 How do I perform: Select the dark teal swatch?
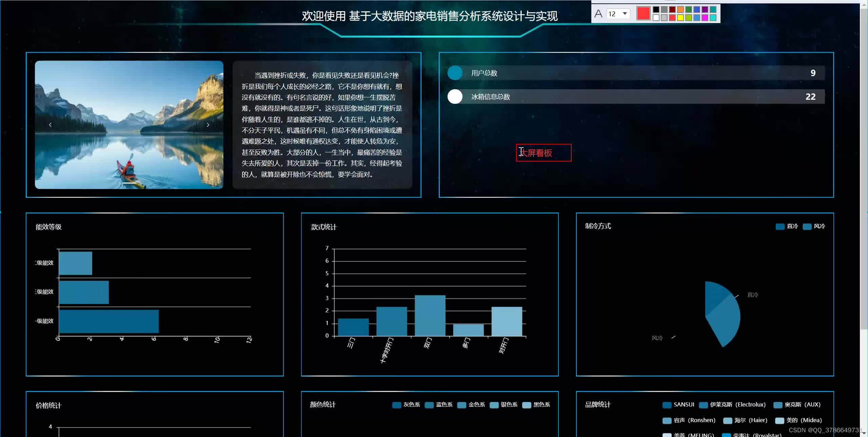click(713, 9)
